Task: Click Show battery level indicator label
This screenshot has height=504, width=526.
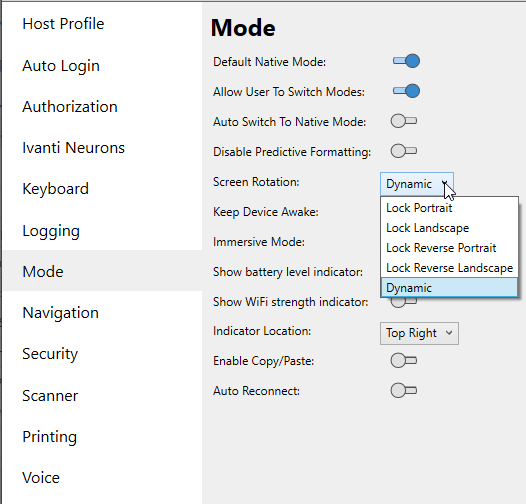Action: 288,272
